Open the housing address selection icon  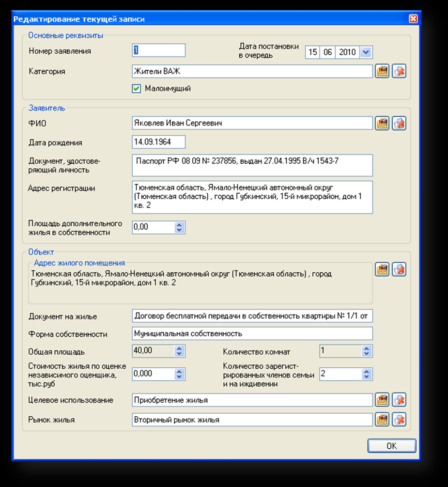[x=382, y=269]
